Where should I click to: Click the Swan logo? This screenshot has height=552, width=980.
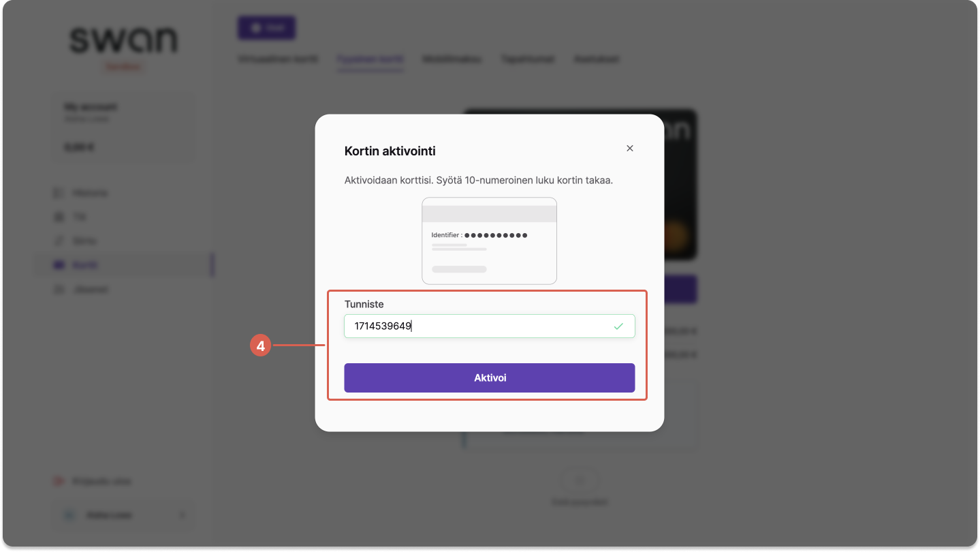(123, 41)
